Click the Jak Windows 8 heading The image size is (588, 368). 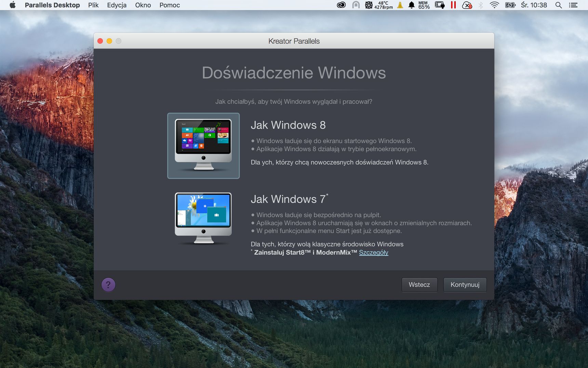pyautogui.click(x=288, y=125)
